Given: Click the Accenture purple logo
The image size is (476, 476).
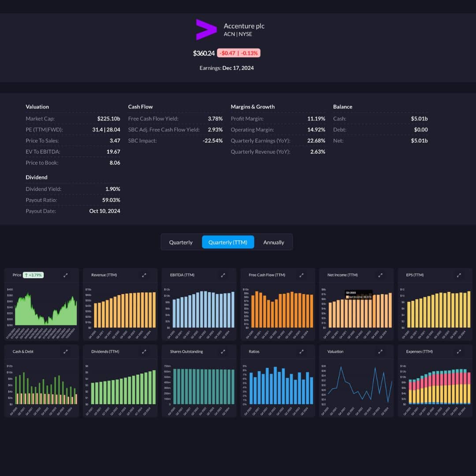Looking at the screenshot, I should point(206,30).
